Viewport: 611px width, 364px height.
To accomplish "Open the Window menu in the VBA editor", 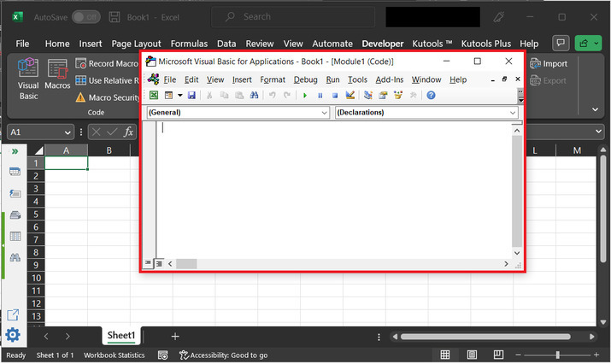I will coord(426,79).
